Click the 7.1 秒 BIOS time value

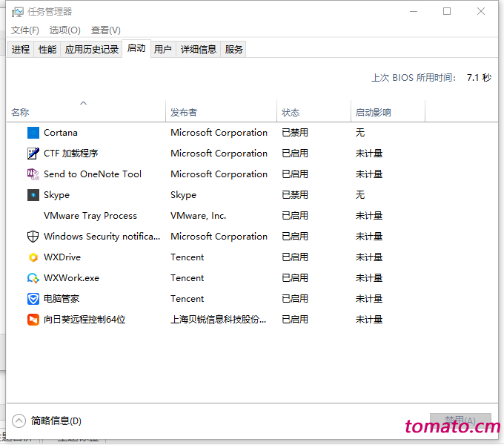[x=479, y=78]
